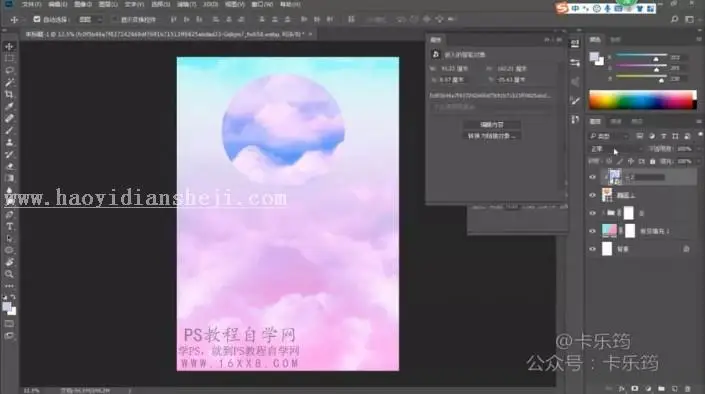Add a new adjustment layer icon
Screen dimensions: 705x394
point(648,389)
